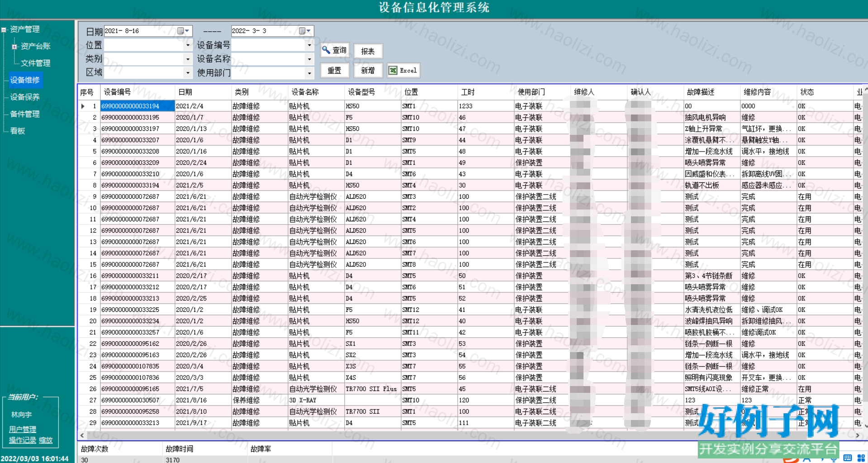Select row 24 device number 69900000000107835
This screenshot has height=463, width=868.
click(138, 366)
